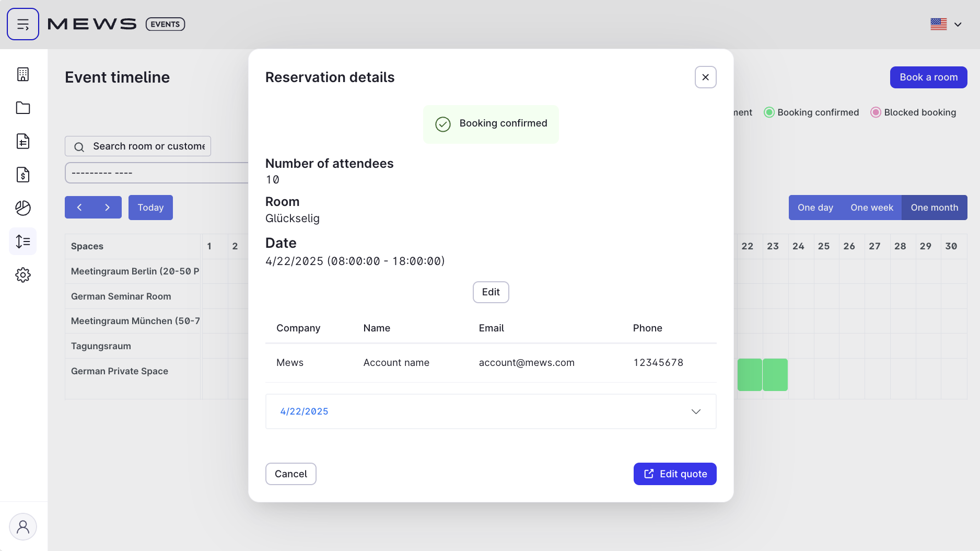Click the Blocked booking legend dot
Viewport: 980px width, 551px height.
[x=876, y=112]
